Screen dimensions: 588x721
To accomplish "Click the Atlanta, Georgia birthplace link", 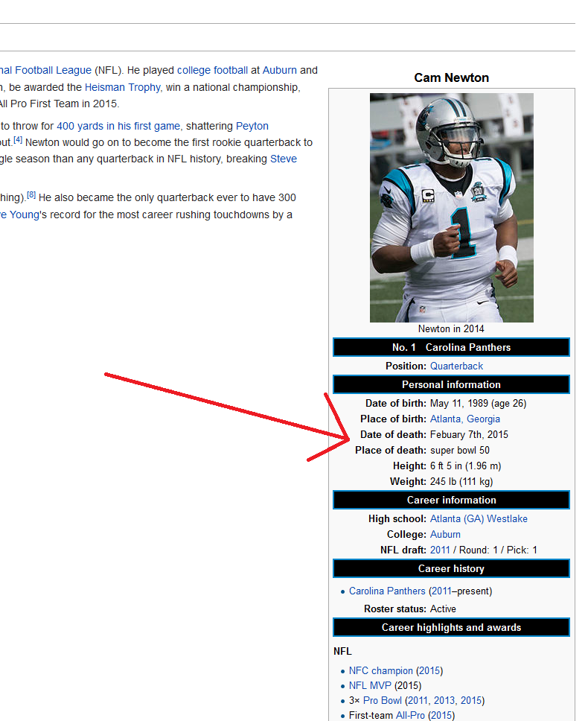I will tap(465, 419).
